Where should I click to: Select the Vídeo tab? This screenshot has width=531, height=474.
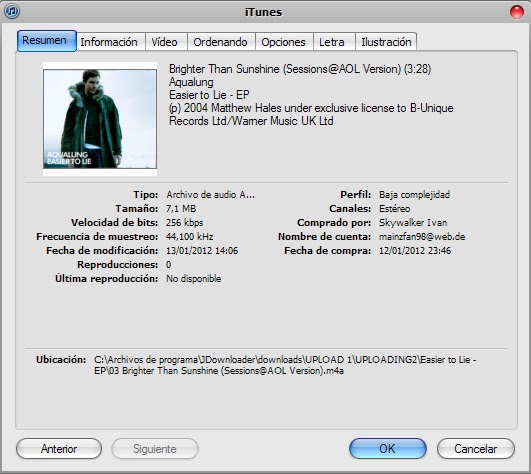pyautogui.click(x=165, y=42)
